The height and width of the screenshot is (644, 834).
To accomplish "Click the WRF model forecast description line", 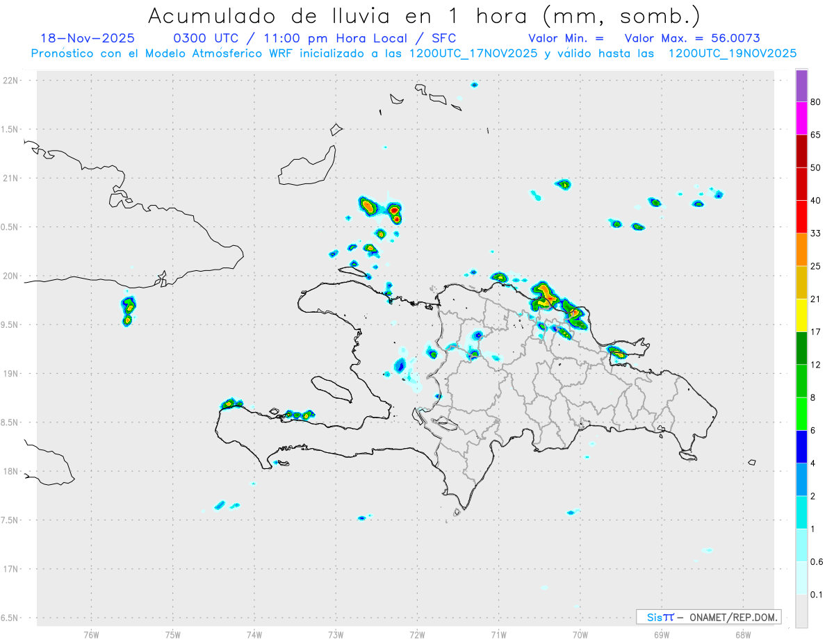I will [x=414, y=53].
